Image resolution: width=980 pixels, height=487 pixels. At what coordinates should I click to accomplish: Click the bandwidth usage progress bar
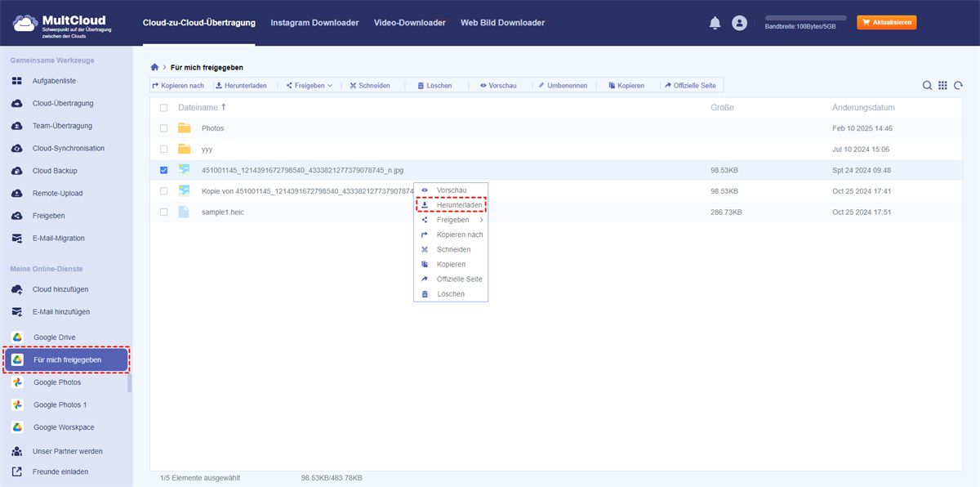[805, 17]
